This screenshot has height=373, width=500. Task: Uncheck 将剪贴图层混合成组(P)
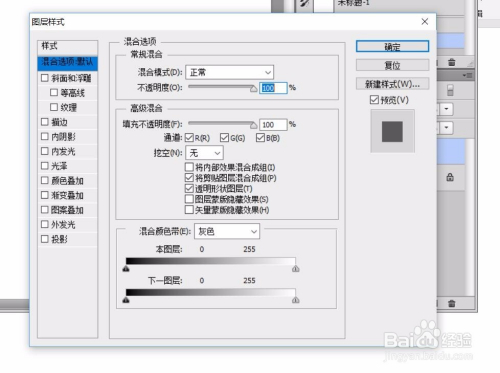click(x=189, y=178)
